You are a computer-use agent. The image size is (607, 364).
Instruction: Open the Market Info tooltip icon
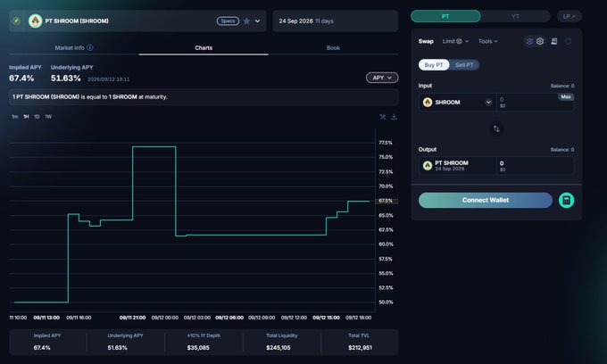90,47
